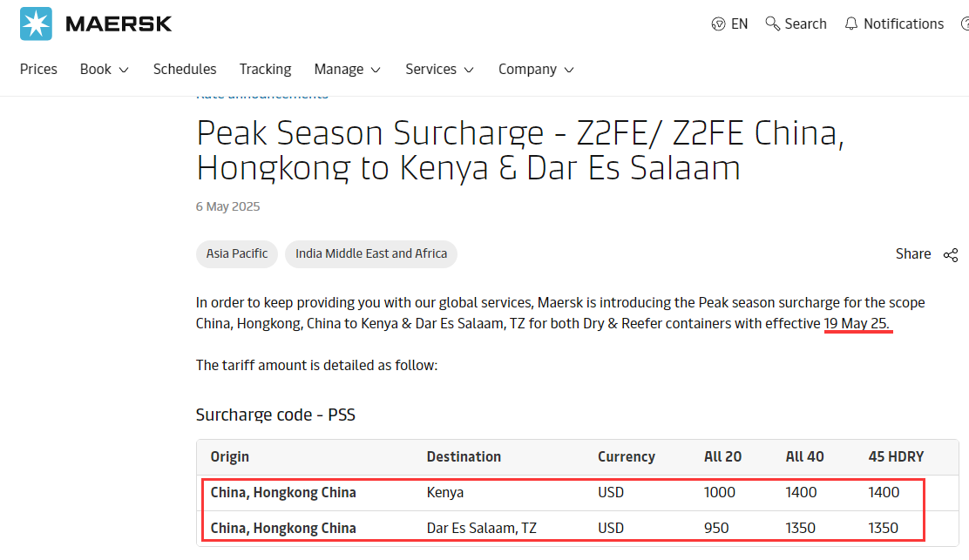Expand the Book dropdown chevron
Screen dimensions: 969x560
pos(124,70)
